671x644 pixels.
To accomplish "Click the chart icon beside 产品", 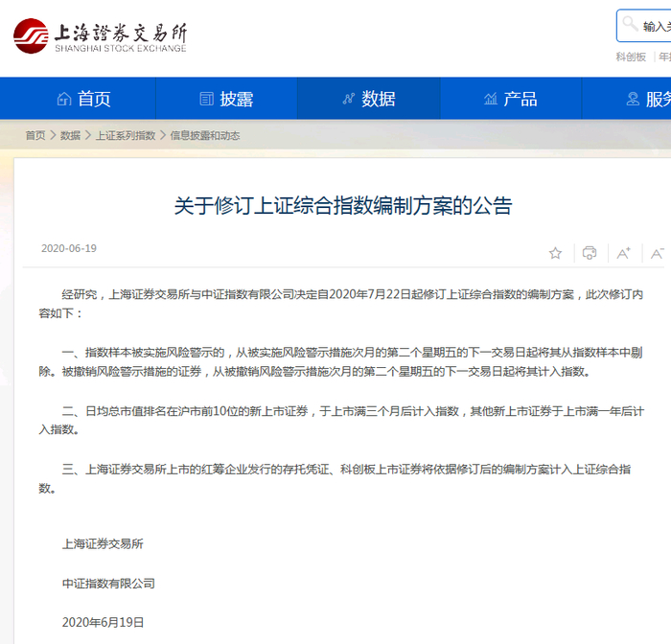I will 491,99.
